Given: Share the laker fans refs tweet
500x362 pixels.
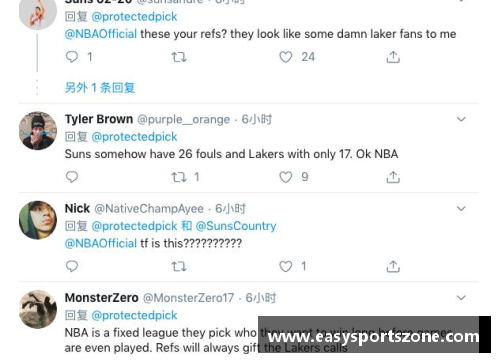Looking at the screenshot, I should click(393, 57).
